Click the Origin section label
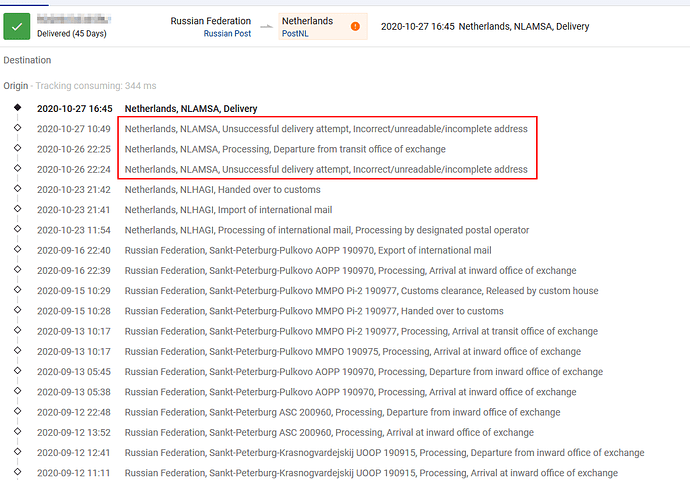690x480 pixels. coord(16,86)
